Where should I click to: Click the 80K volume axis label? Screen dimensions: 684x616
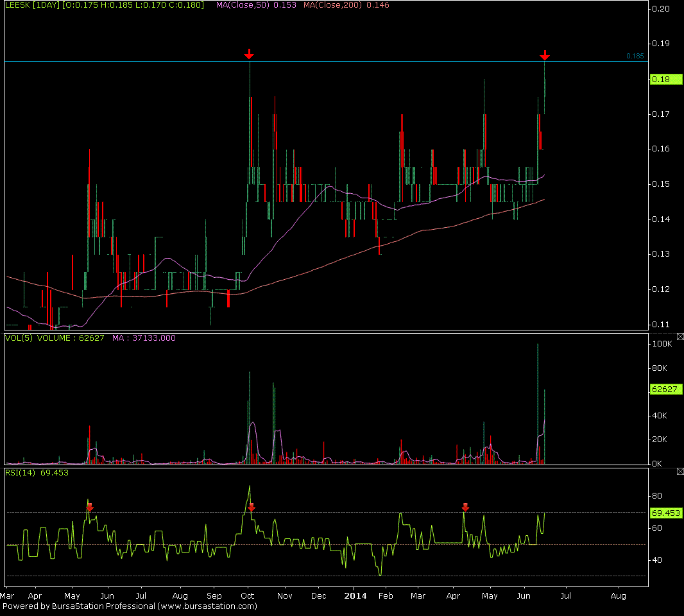660,369
